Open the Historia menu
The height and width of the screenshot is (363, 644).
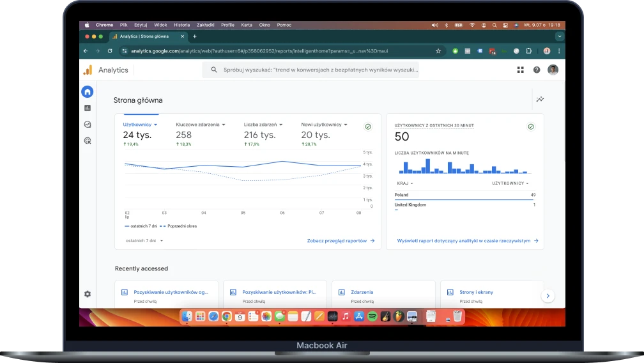click(181, 25)
